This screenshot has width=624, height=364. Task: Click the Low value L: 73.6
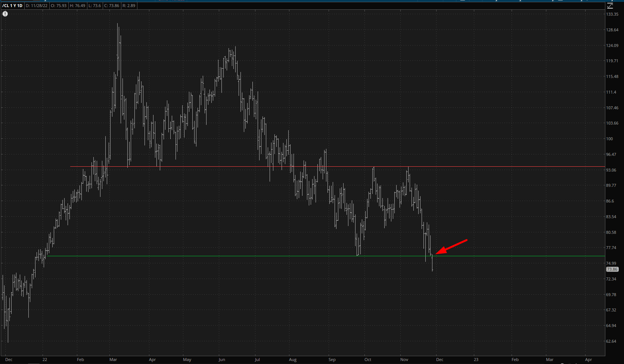coord(95,6)
